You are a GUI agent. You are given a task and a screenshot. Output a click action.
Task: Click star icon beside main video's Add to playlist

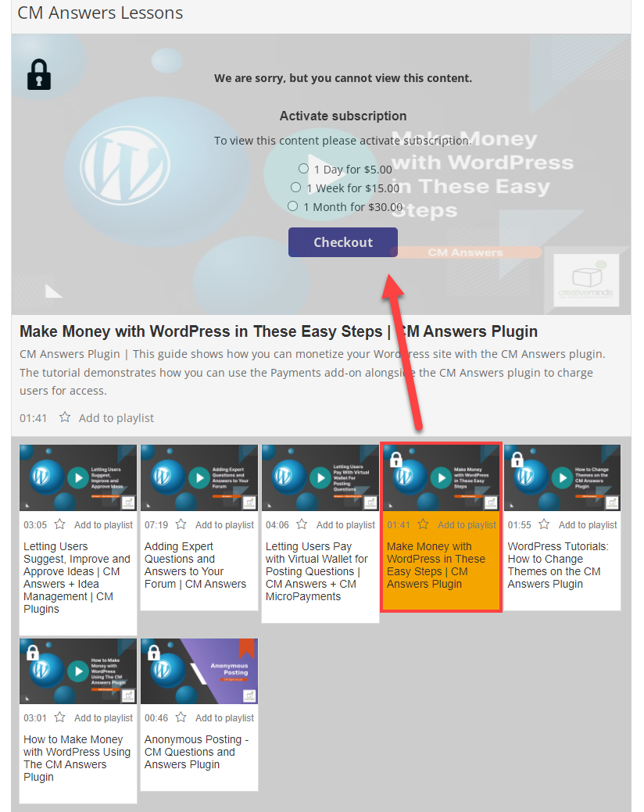pyautogui.click(x=65, y=417)
